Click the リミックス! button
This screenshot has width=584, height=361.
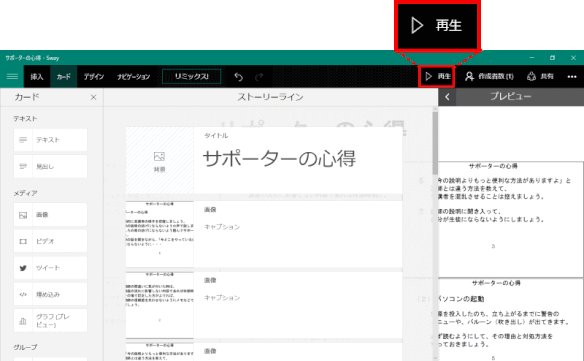pyautogui.click(x=191, y=77)
